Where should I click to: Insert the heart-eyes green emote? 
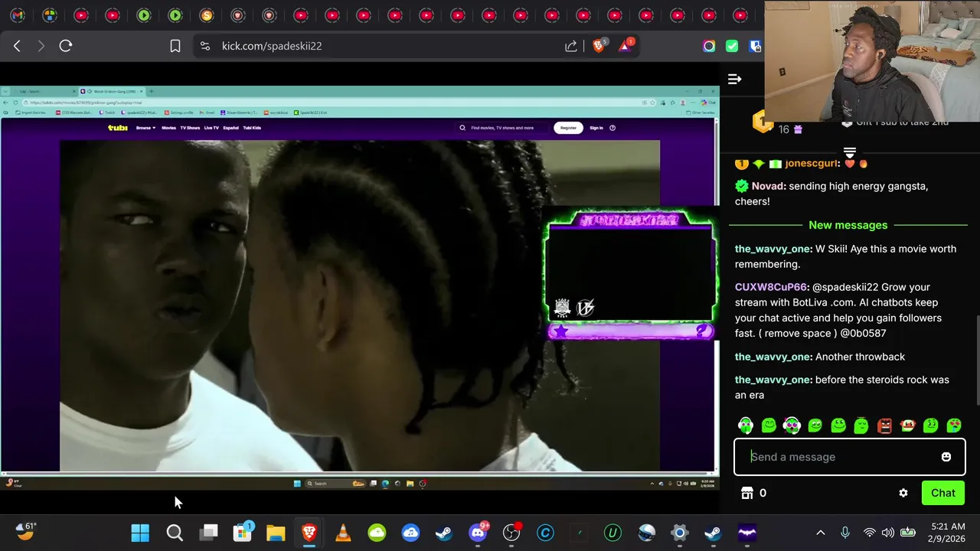point(954,425)
